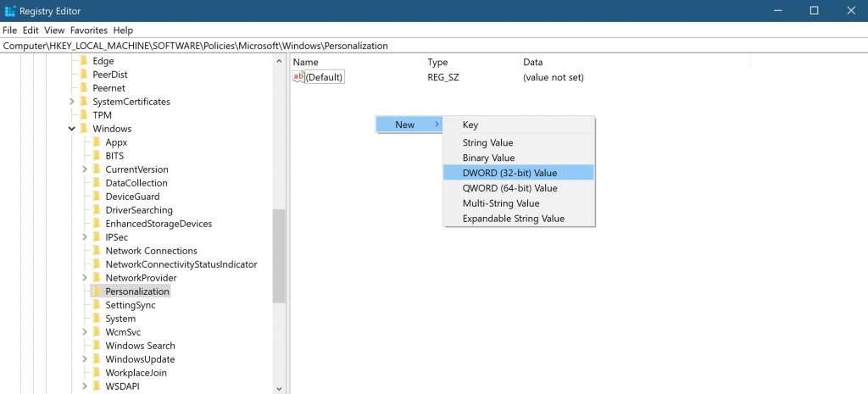The image size is (868, 394).
Task: Open the Edit menu
Action: (31, 30)
